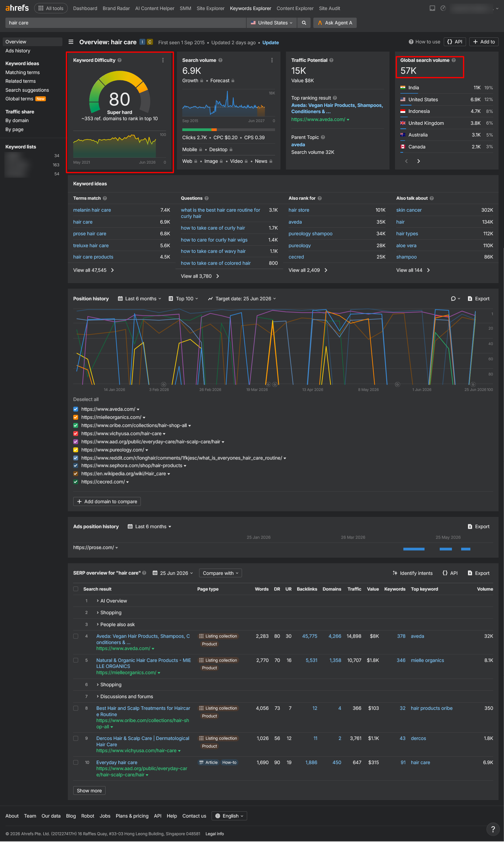Click the credits usage gauge icon in header
Image resolution: width=504 pixels, height=842 pixels.
(x=443, y=8)
